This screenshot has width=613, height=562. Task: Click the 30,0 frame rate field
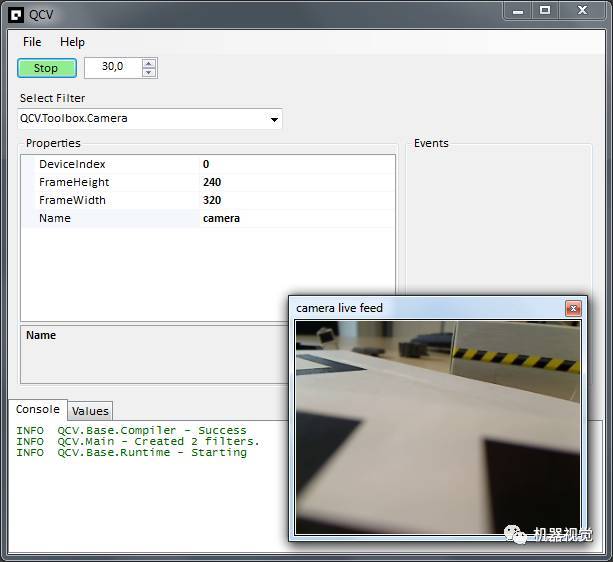point(113,67)
